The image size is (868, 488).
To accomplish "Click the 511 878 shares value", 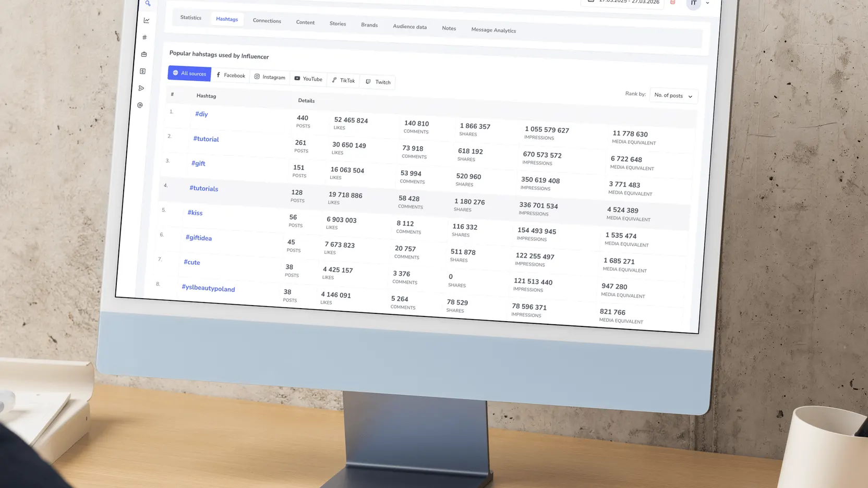I will (463, 252).
